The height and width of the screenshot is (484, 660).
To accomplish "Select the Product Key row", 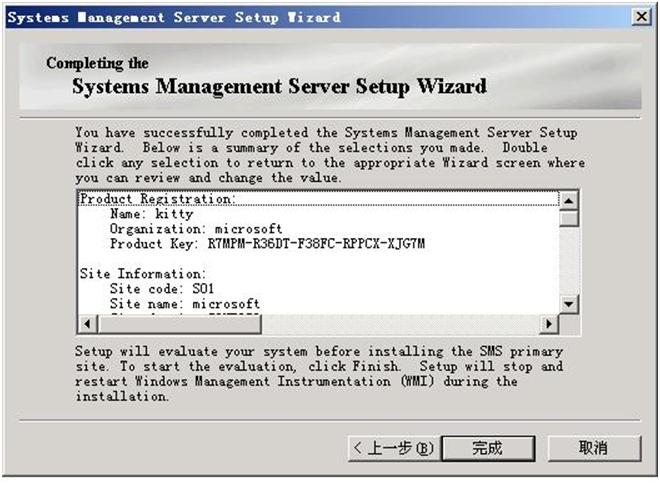I will click(x=319, y=244).
